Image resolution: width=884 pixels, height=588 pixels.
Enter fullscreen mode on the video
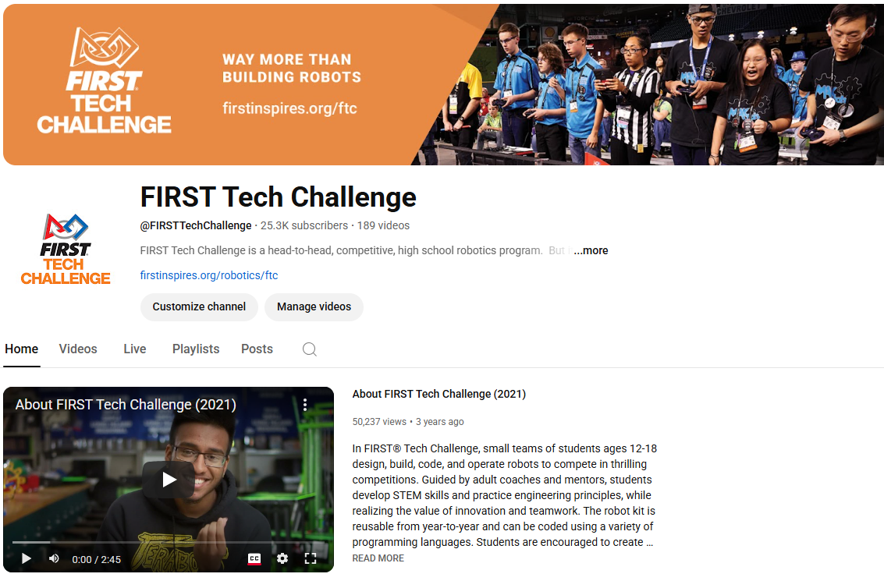pos(311,558)
